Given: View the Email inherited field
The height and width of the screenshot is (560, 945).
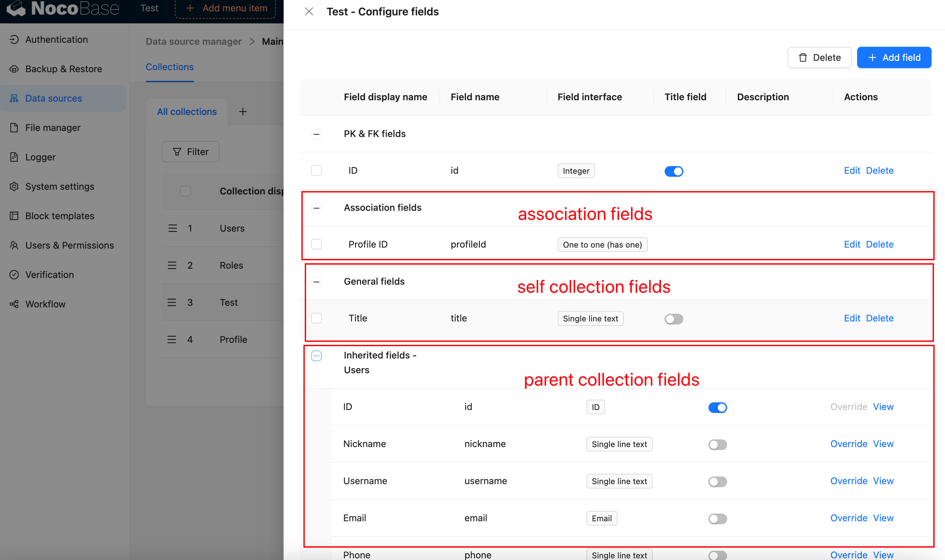Looking at the screenshot, I should (883, 519).
